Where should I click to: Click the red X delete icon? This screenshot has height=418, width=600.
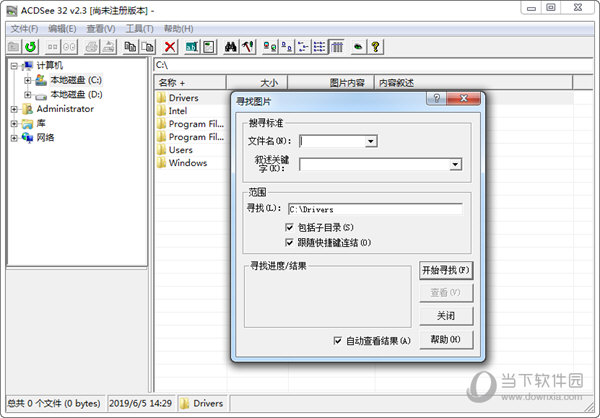pyautogui.click(x=171, y=47)
